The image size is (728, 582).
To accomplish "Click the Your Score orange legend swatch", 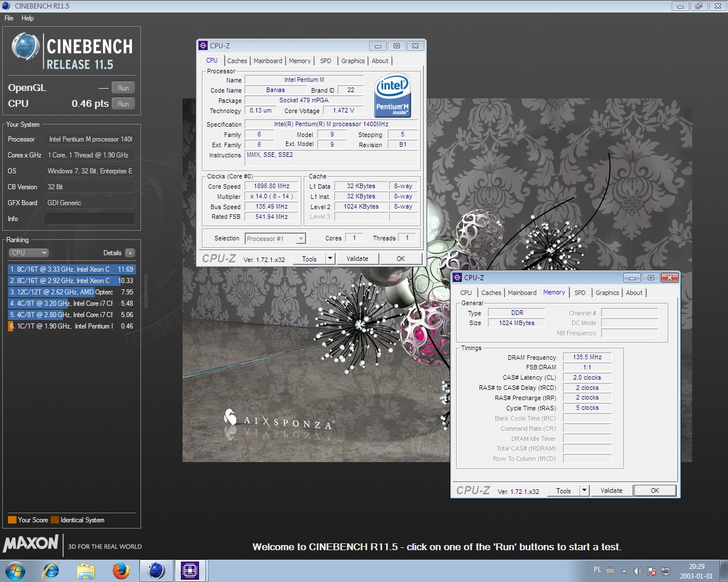I will coord(12,520).
